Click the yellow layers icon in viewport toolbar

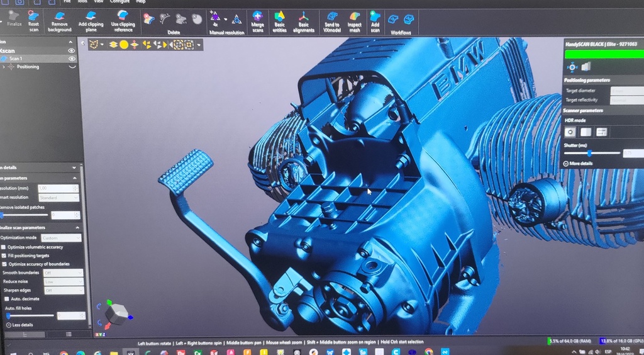(113, 44)
